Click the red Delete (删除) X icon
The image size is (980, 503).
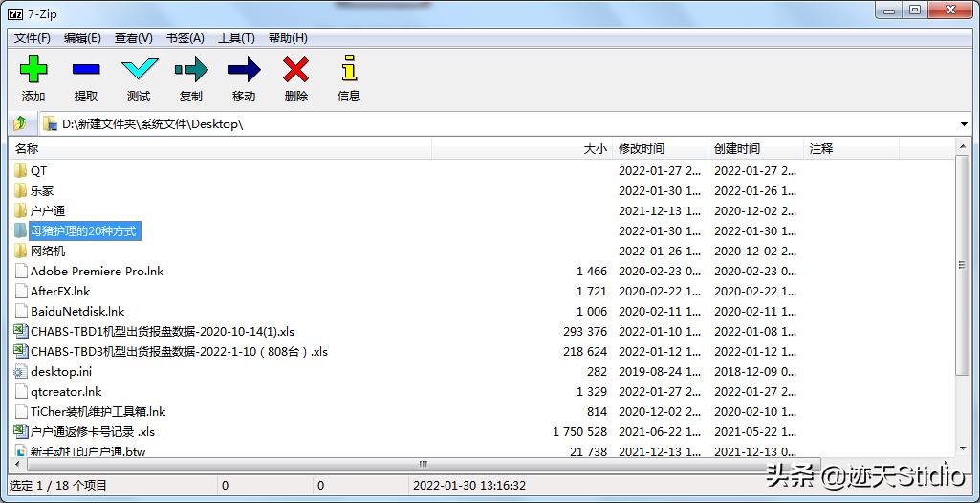[296, 69]
